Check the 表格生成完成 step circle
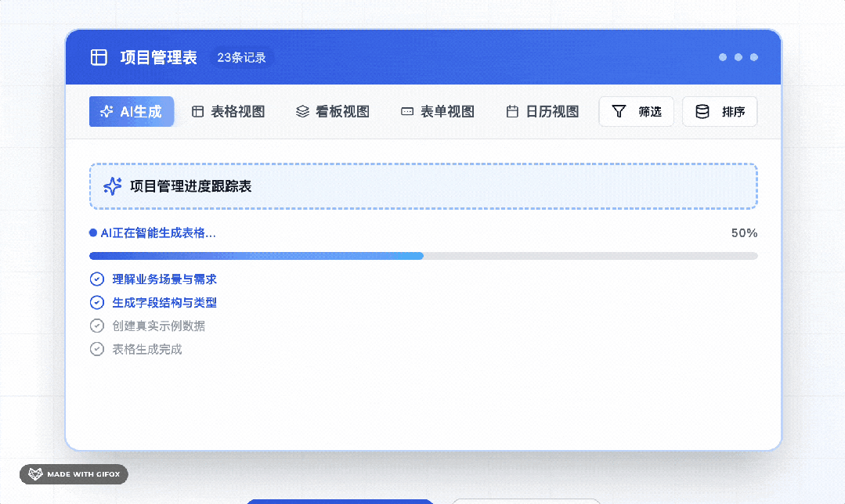Viewport: 845px width, 504px height. pos(97,349)
